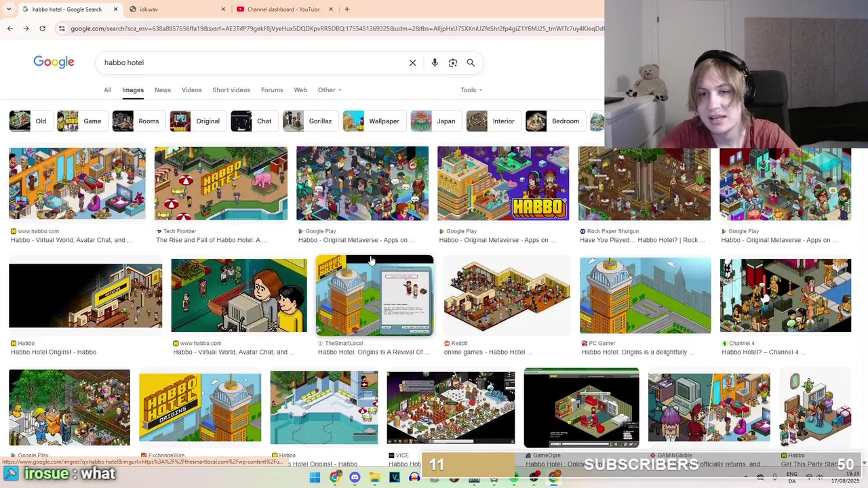Open the site information icon in address bar
Viewport: 868px width, 488px height.
(x=62, y=28)
